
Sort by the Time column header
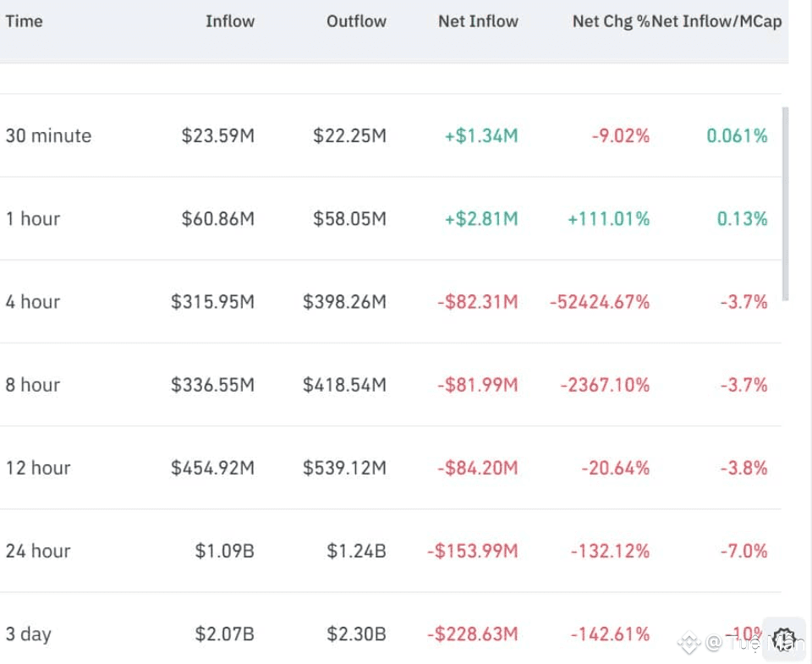(24, 21)
